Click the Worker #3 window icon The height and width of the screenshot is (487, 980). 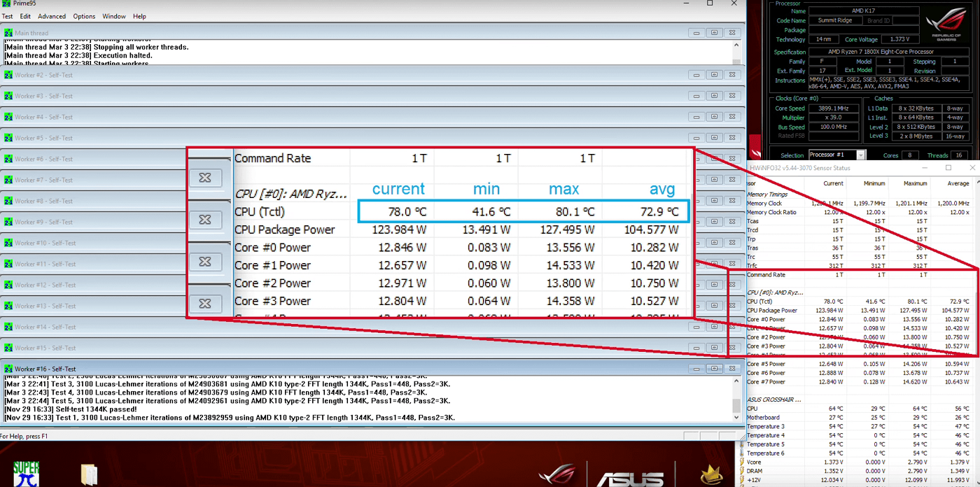pos(8,96)
